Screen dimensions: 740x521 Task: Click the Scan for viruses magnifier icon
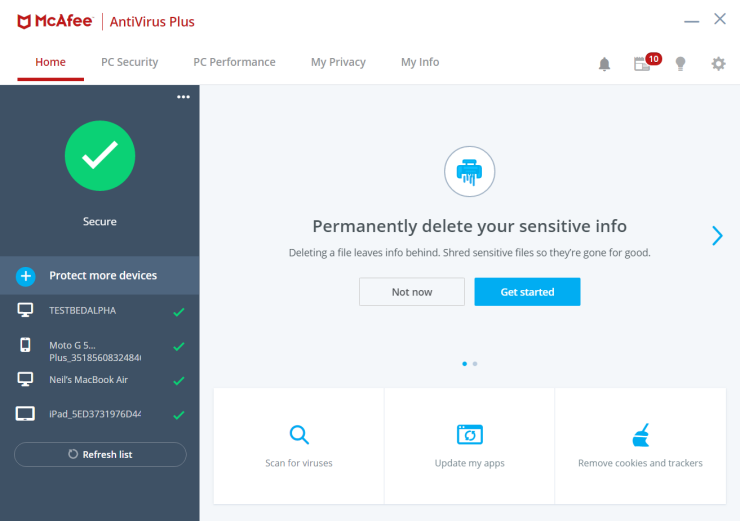click(299, 435)
